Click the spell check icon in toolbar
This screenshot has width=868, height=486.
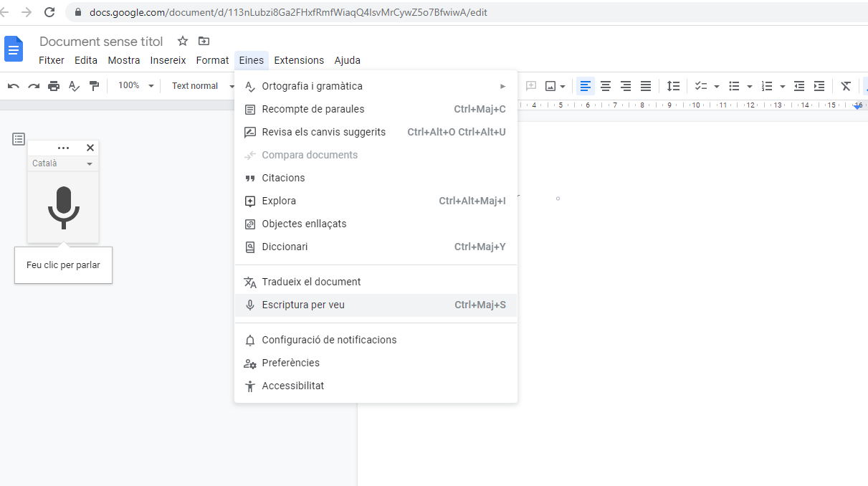point(74,86)
